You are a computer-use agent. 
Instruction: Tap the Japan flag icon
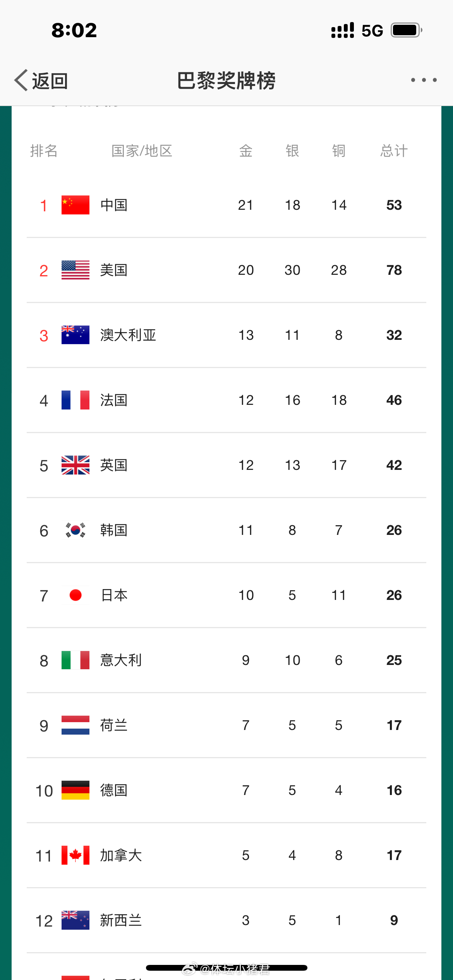(75, 595)
